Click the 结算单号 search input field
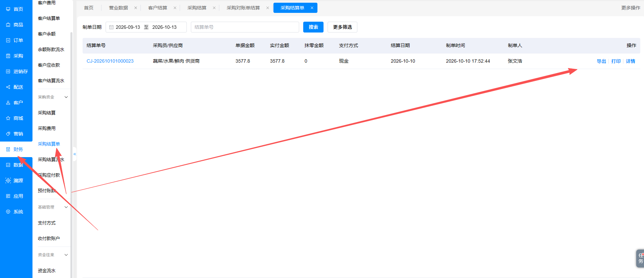 [x=245, y=27]
